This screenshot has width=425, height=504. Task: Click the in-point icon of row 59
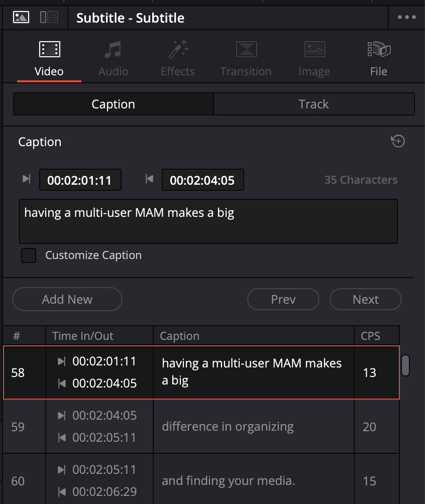[x=62, y=416]
